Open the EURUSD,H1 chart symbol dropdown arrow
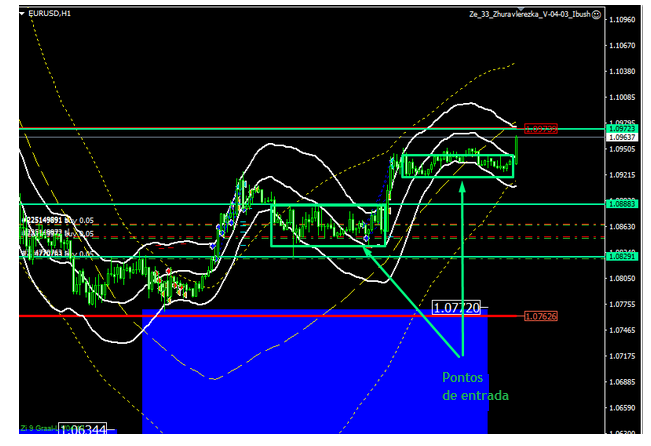This screenshot has height=446, width=651. [24, 14]
